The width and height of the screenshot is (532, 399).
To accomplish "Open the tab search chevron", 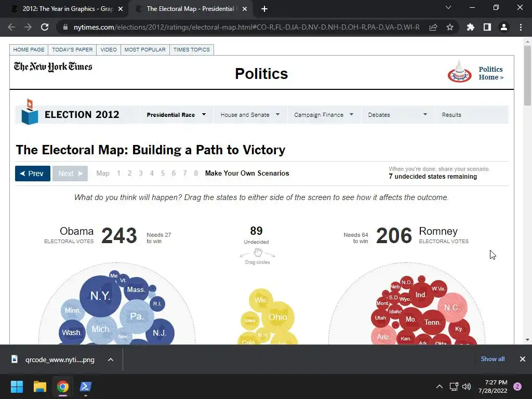I will click(x=448, y=7).
